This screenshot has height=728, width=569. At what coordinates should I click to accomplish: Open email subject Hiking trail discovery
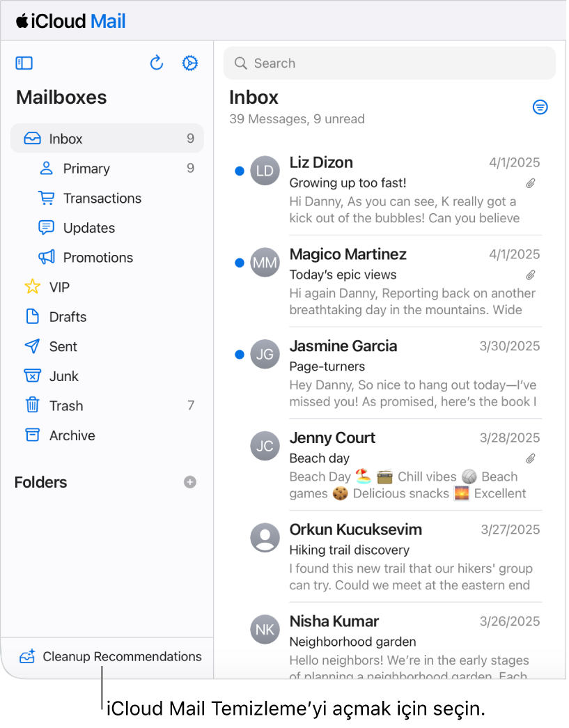tap(350, 550)
